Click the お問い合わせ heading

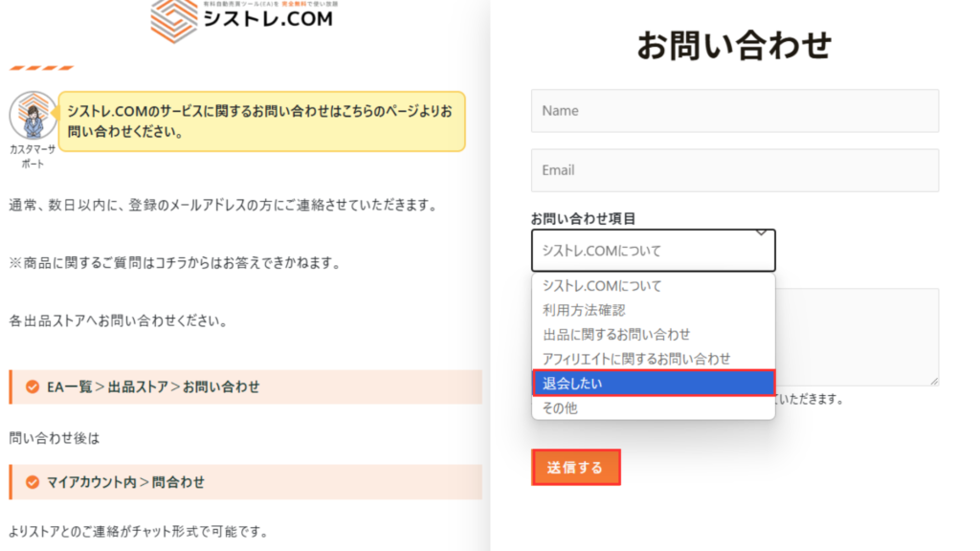(734, 46)
